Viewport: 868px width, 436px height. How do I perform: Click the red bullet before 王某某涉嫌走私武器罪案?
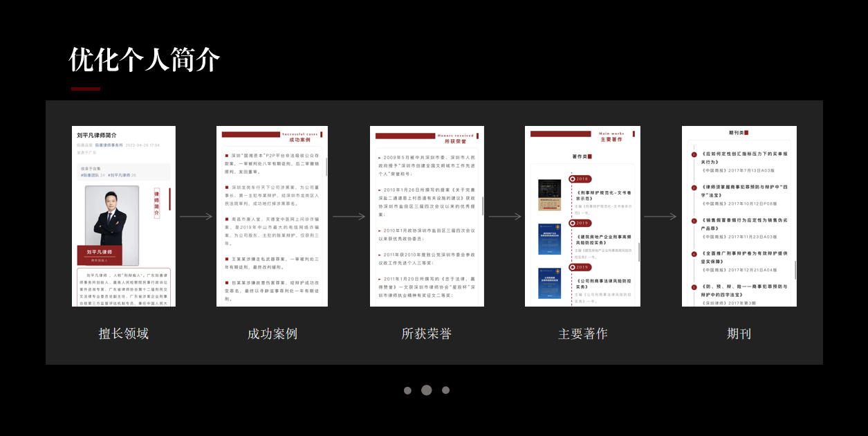click(x=227, y=259)
